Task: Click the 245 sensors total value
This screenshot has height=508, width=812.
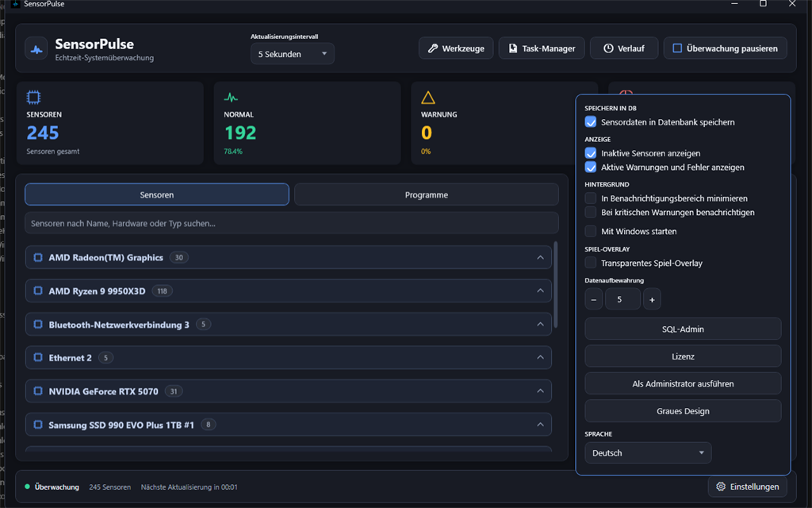Action: pos(43,133)
